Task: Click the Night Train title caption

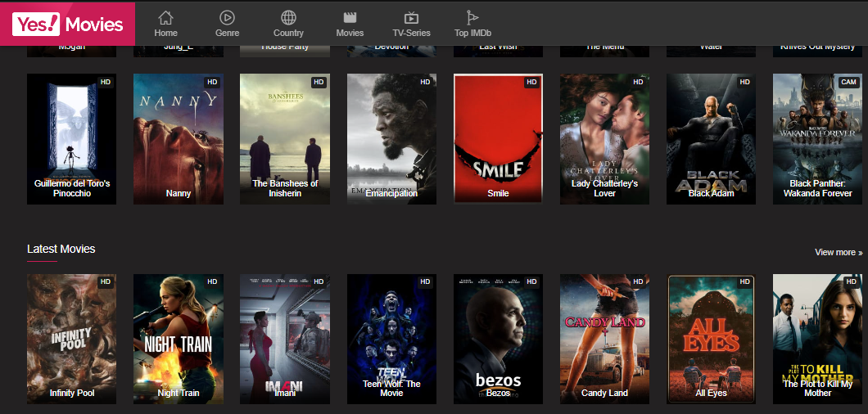Action: (179, 393)
